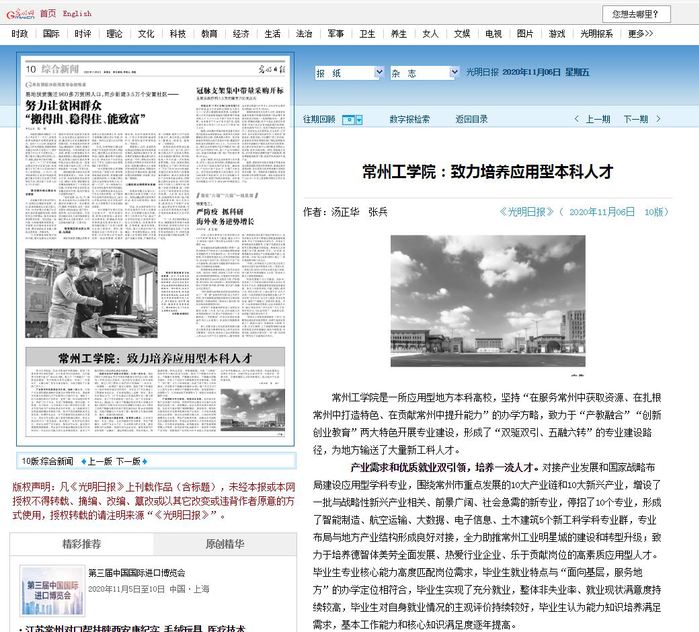
Task: Open the 往期回顾 date picker icon
Action: 351,119
